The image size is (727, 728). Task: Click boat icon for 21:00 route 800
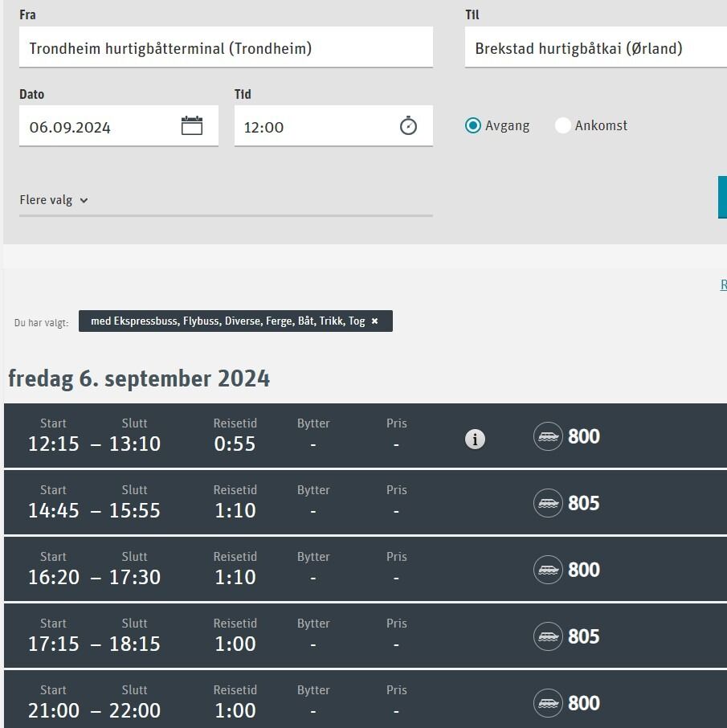tap(548, 703)
